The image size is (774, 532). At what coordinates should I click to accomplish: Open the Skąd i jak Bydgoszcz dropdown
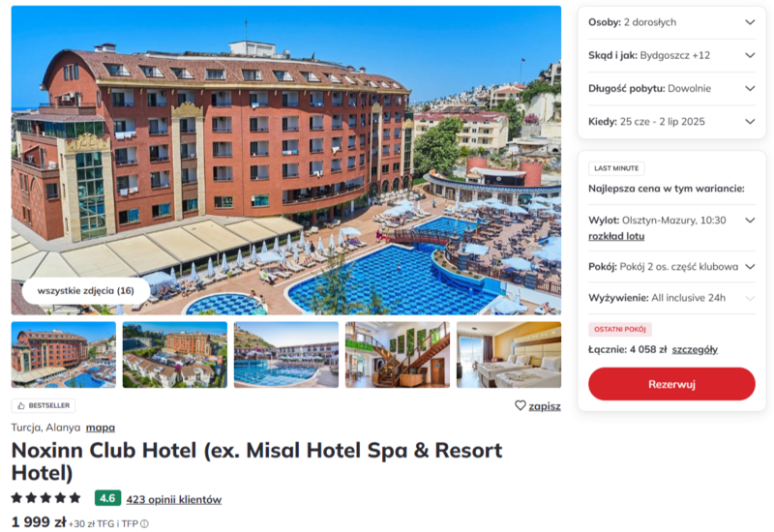coord(671,55)
